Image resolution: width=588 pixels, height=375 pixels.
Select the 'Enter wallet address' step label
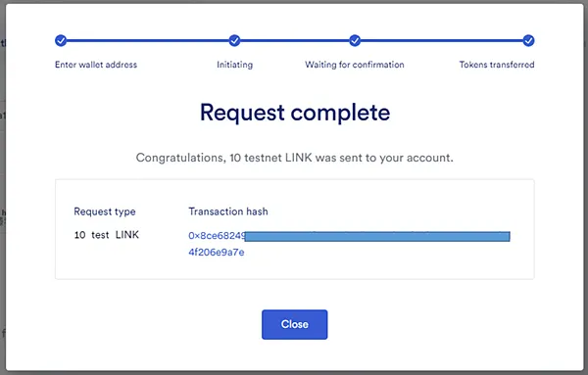click(x=96, y=65)
